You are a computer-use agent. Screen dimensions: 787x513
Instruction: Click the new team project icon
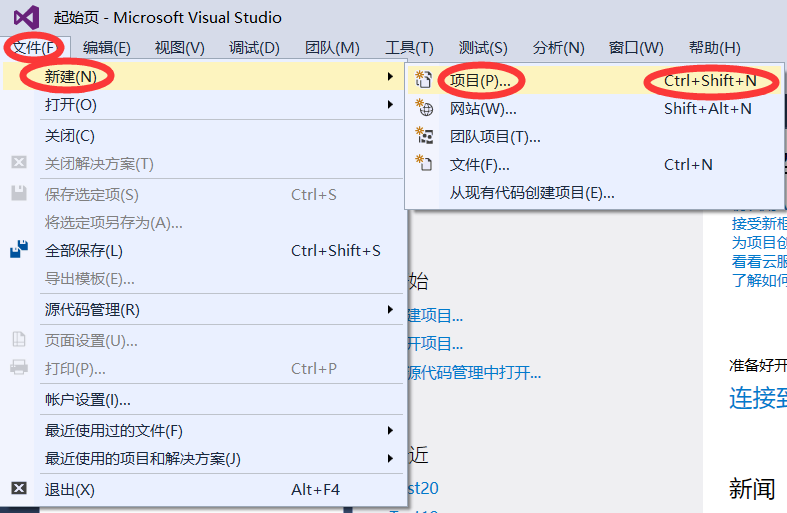click(x=424, y=136)
